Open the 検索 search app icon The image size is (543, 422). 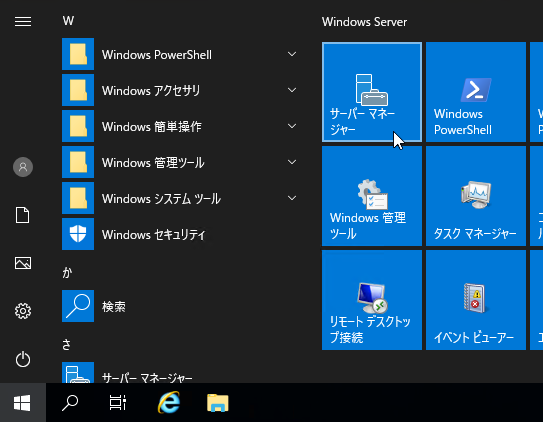(x=78, y=306)
